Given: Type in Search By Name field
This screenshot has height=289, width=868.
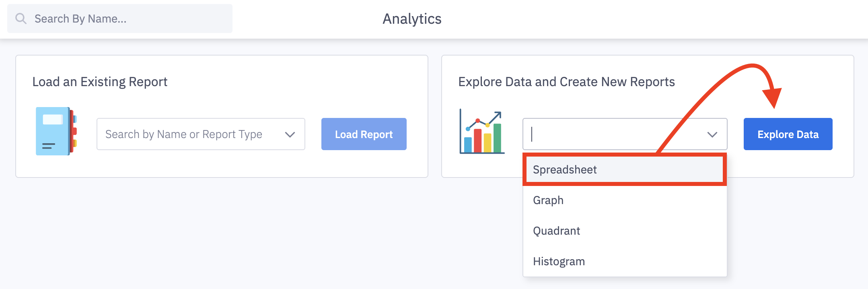Looking at the screenshot, I should click(x=129, y=19).
